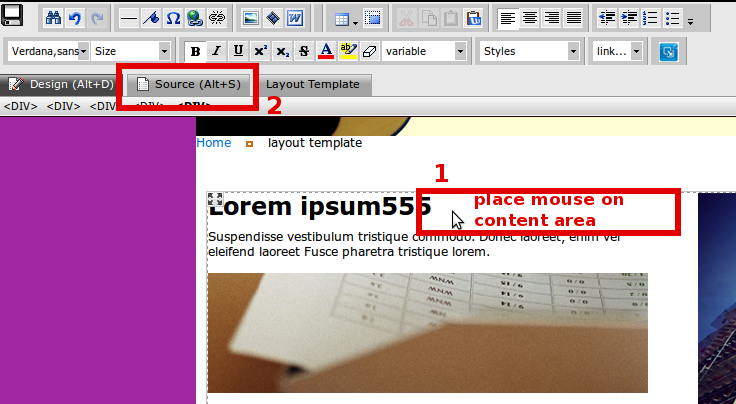Click the 'Lorem ipsum555' heading
Image resolution: width=736 pixels, height=404 pixels.
click(x=320, y=206)
